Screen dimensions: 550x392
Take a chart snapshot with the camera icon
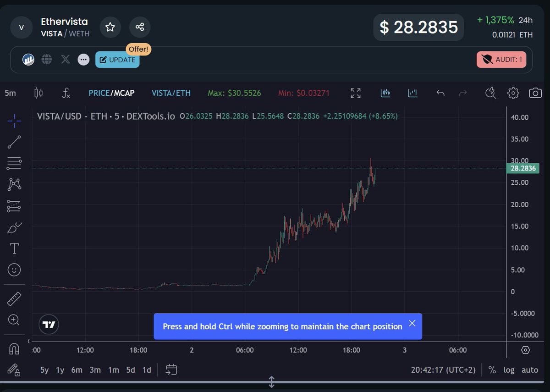coord(536,93)
